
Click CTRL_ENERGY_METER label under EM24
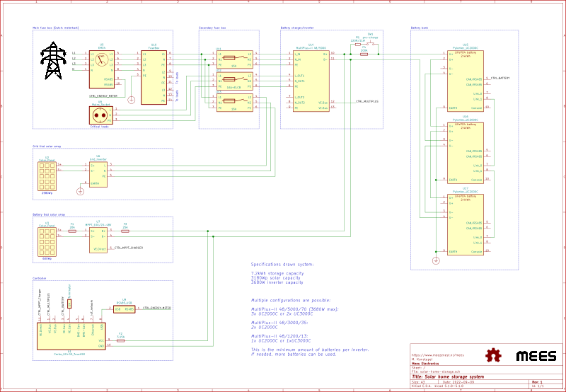click(103, 96)
